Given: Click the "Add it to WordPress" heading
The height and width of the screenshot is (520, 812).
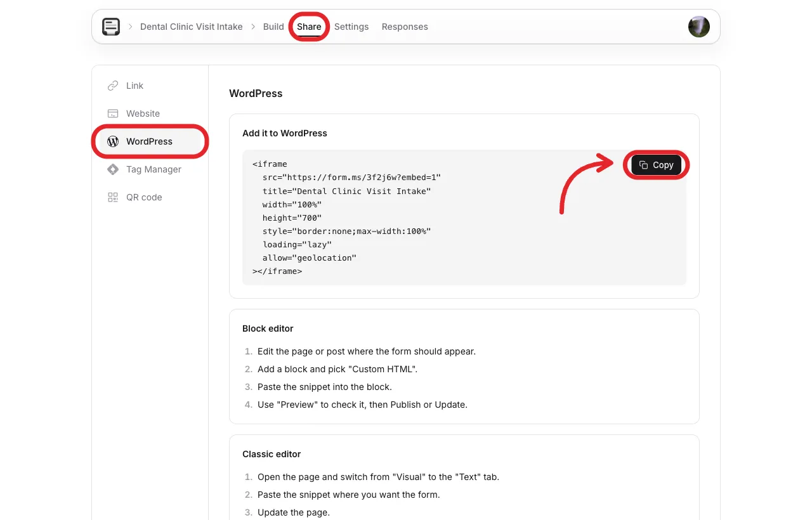Looking at the screenshot, I should point(285,133).
